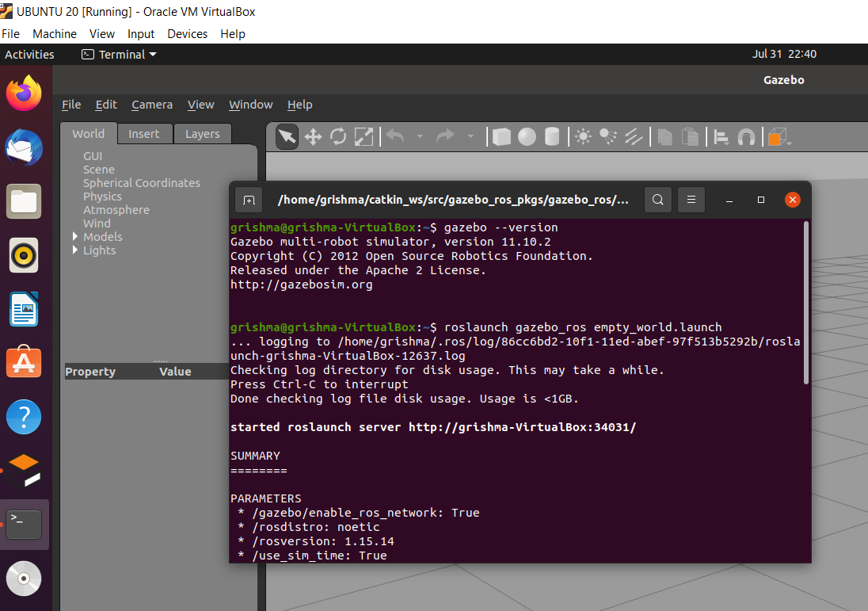Expand the Models tree node
This screenshot has width=868, height=611.
(x=74, y=236)
